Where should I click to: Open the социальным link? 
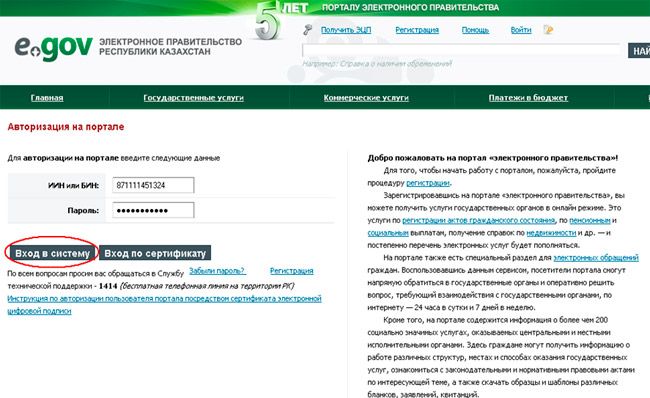[x=388, y=233]
